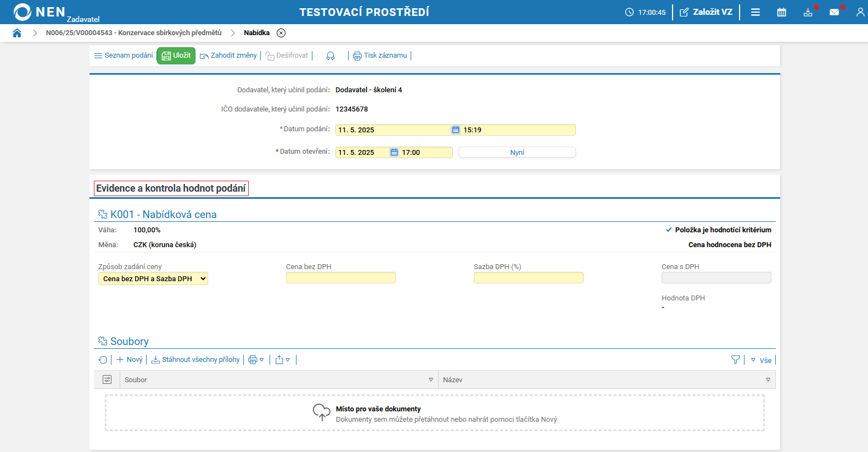Go to home via house icon
Viewport: 868px width, 452px height.
click(x=17, y=33)
